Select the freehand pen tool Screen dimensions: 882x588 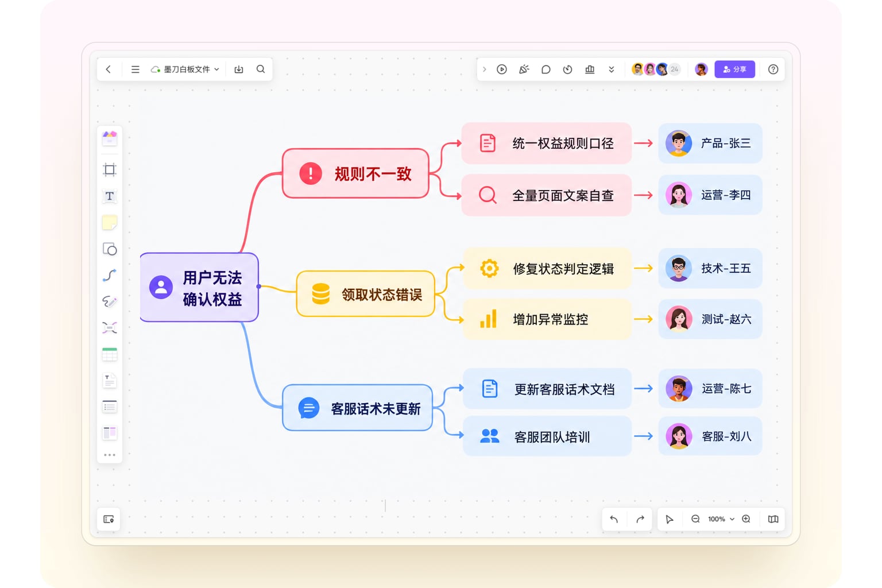(x=110, y=301)
